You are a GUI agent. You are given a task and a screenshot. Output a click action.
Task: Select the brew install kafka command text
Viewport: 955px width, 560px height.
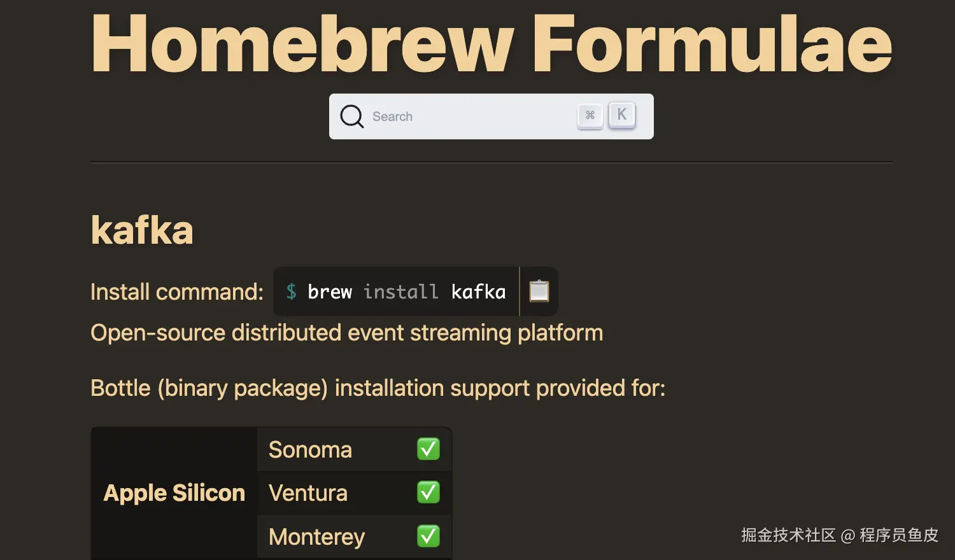point(406,292)
